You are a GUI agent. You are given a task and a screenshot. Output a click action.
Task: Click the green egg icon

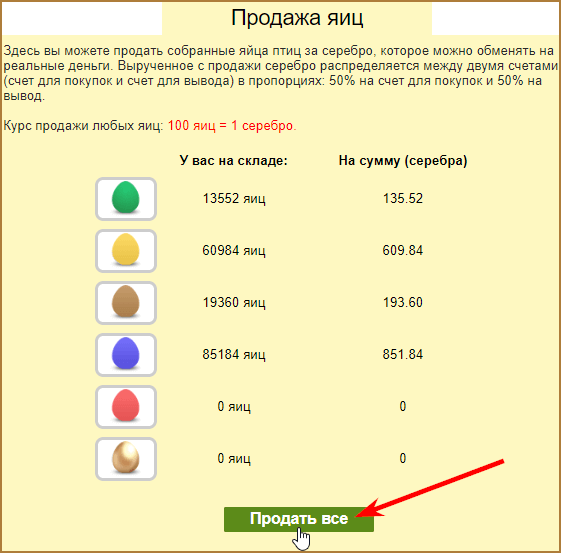[126, 199]
